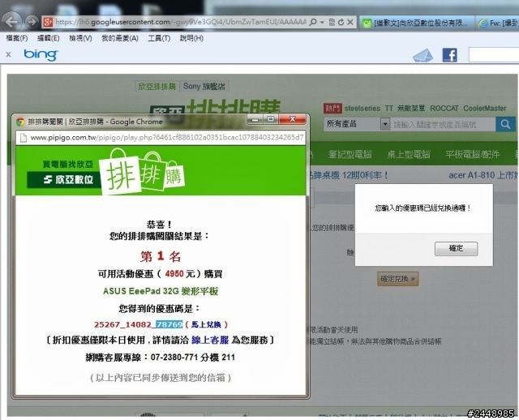The width and height of the screenshot is (519, 420).
Task: Click the Chrome icon in the popup title bar
Action: click(20, 122)
